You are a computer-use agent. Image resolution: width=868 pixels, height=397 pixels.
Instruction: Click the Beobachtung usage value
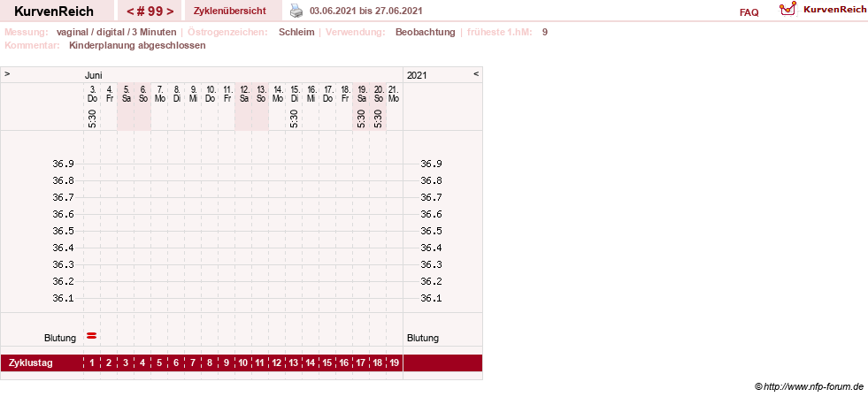coord(425,32)
